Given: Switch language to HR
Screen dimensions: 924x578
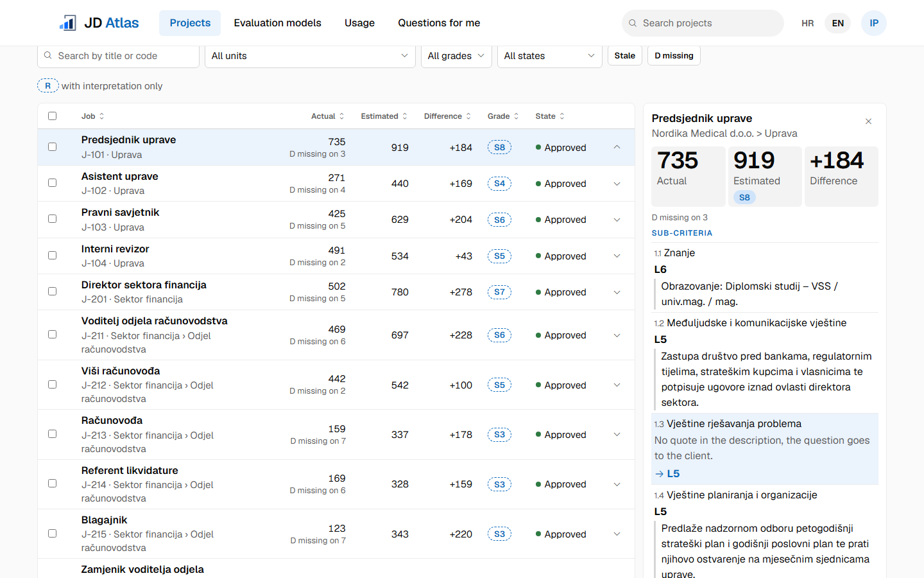Looking at the screenshot, I should pos(808,23).
